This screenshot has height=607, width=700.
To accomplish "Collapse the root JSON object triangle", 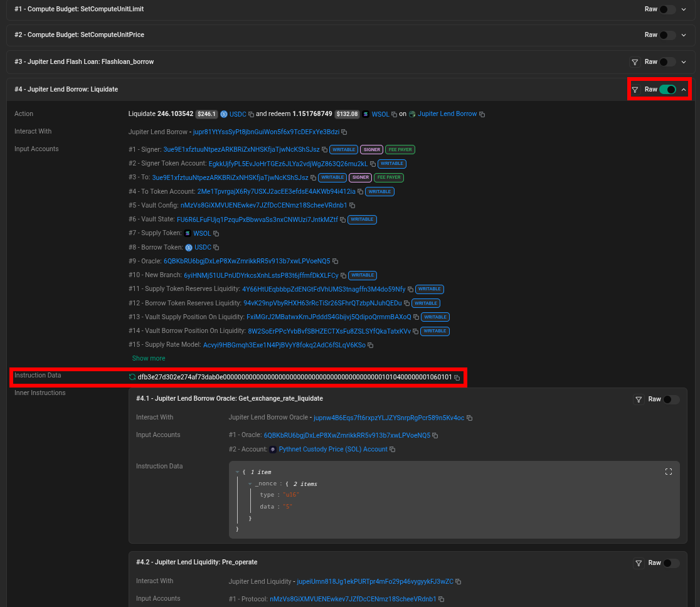I will [x=238, y=472].
